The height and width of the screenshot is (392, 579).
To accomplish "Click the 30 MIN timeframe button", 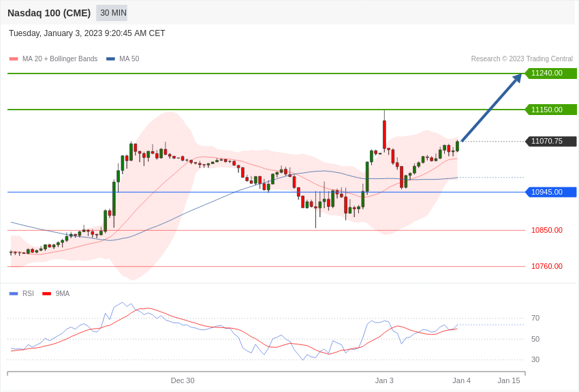I will [112, 13].
